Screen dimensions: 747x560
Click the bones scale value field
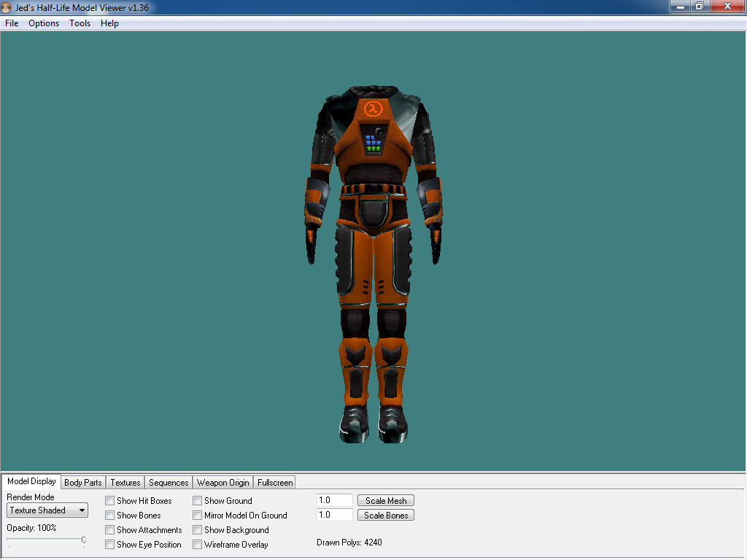(334, 515)
